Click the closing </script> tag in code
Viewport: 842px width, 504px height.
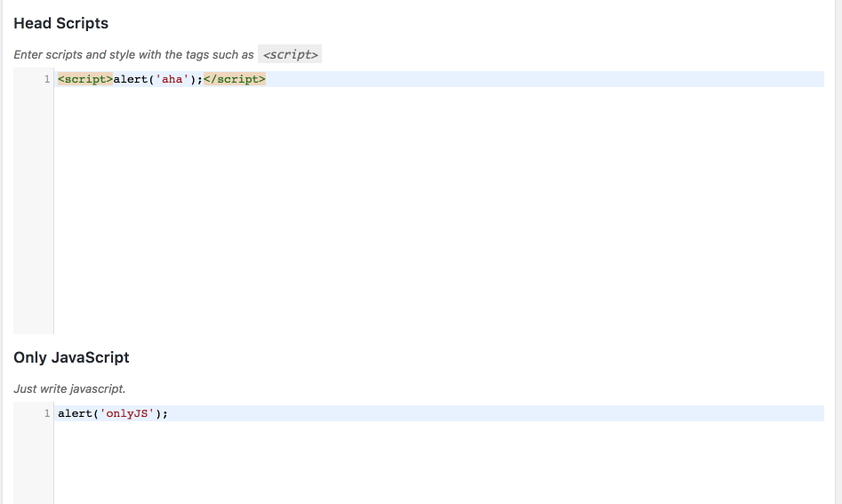pos(235,79)
